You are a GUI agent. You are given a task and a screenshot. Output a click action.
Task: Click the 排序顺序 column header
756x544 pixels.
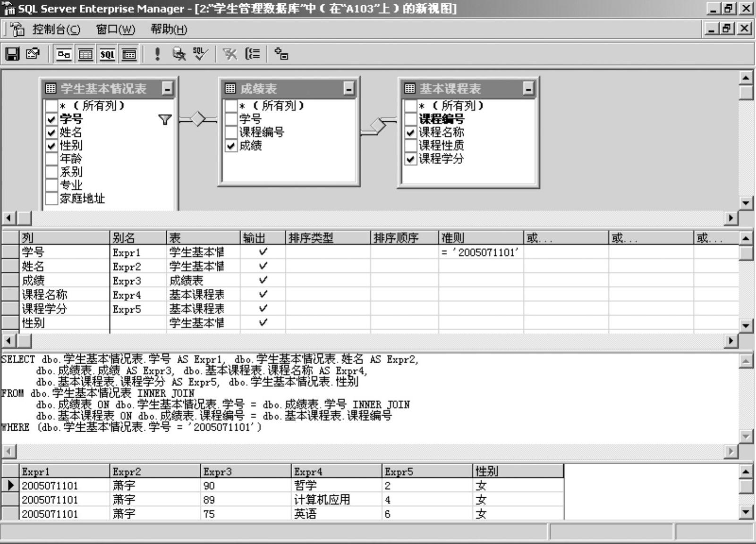pos(404,238)
